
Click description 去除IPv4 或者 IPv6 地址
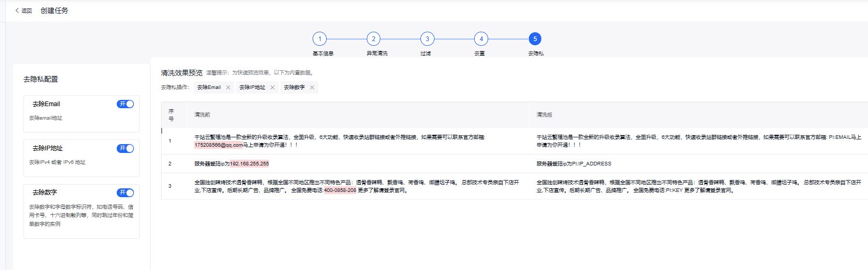tap(57, 162)
